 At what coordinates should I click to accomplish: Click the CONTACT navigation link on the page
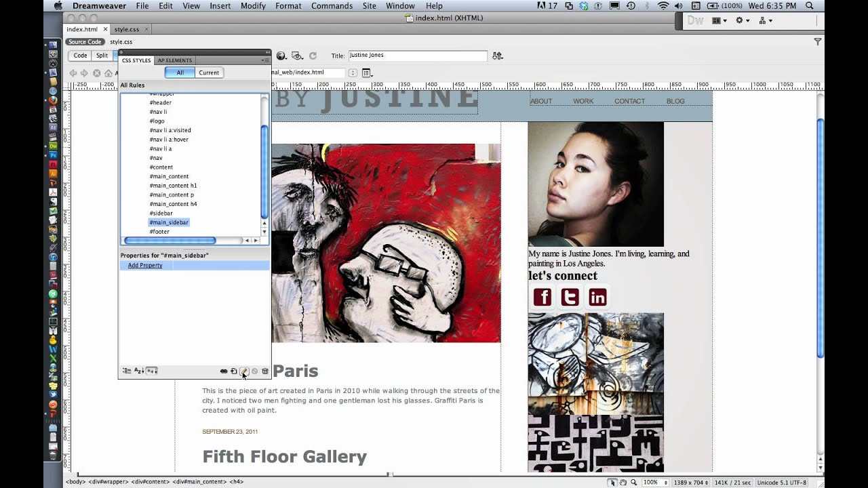pyautogui.click(x=630, y=102)
